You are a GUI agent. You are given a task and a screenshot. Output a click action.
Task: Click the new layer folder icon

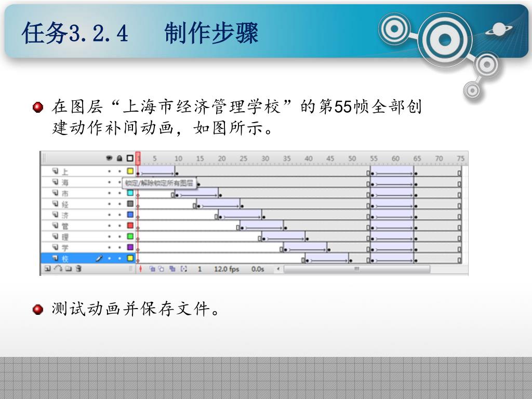coord(69,269)
